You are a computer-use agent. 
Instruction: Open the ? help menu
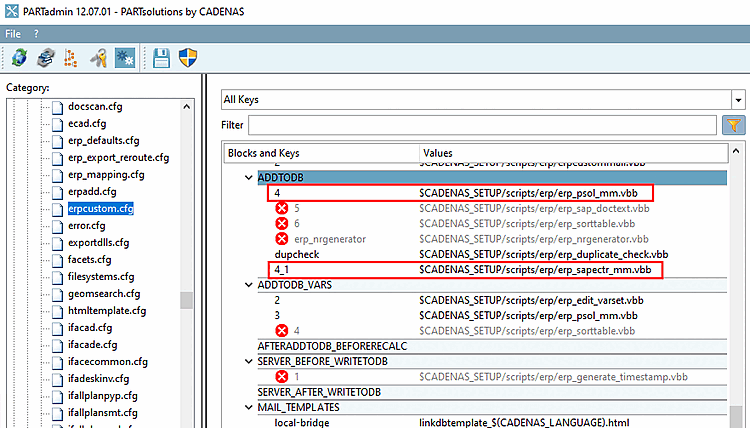pyautogui.click(x=36, y=34)
